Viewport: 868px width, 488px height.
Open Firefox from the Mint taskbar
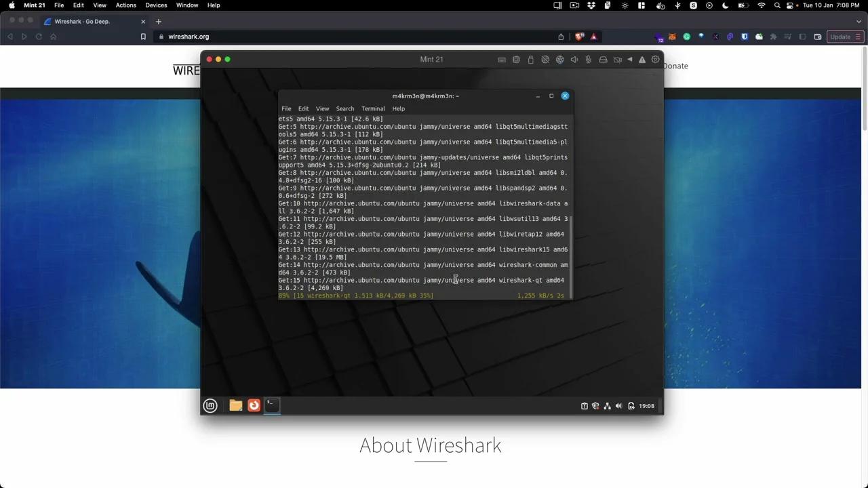tap(253, 405)
